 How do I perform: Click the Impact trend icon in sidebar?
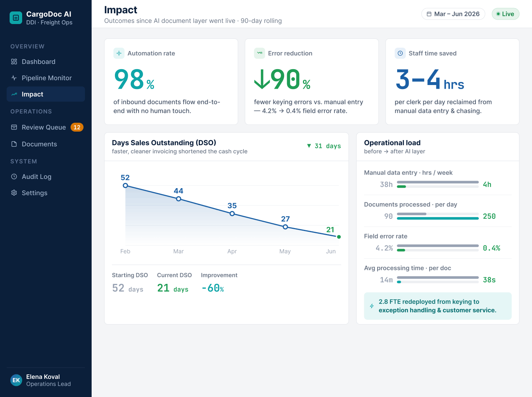14,94
